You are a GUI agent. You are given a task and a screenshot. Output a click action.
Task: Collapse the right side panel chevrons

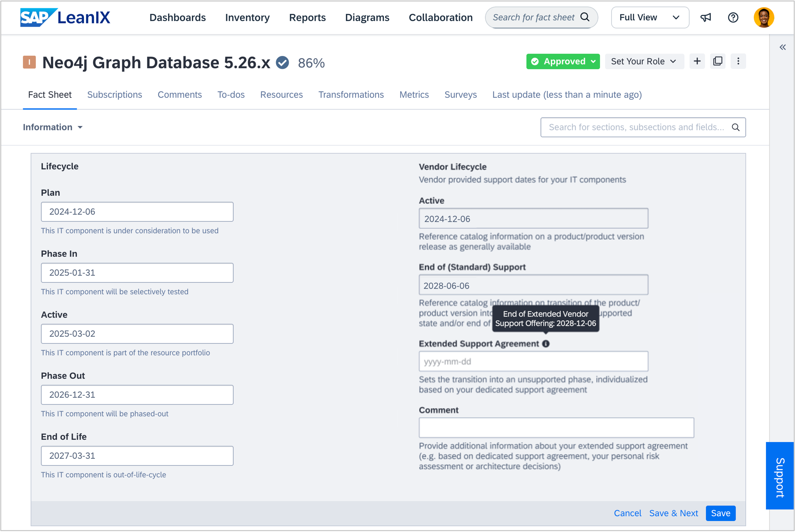coord(783,47)
